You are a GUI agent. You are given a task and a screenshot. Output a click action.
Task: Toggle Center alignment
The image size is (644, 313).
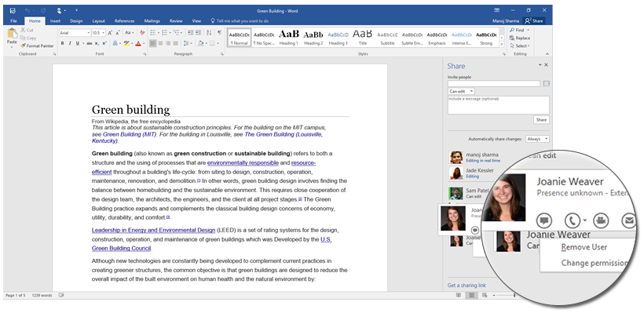click(160, 43)
